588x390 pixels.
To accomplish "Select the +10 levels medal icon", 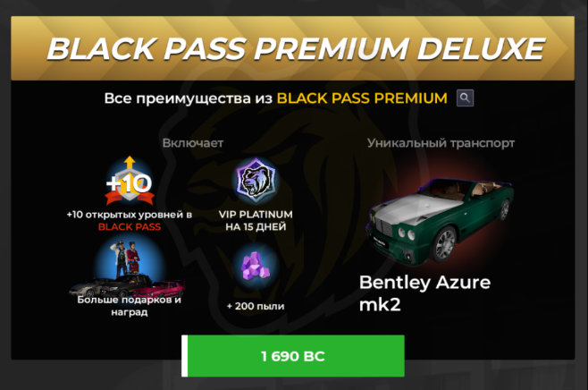I will click(130, 182).
